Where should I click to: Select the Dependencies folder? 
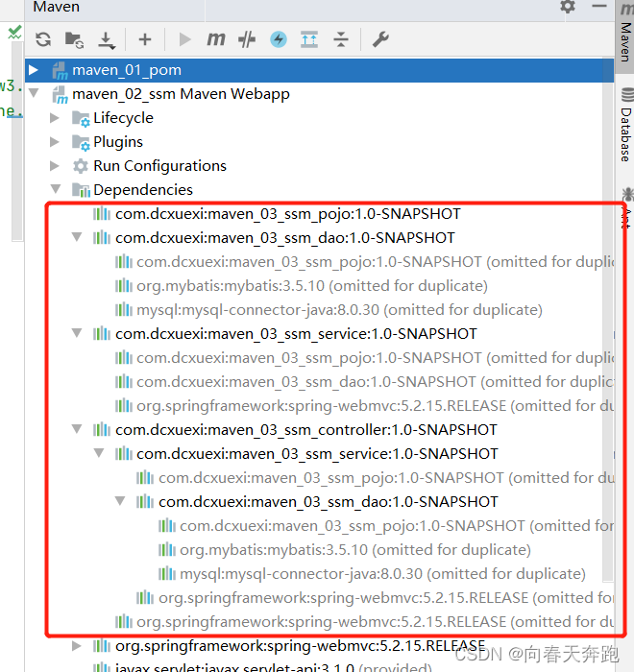click(143, 190)
